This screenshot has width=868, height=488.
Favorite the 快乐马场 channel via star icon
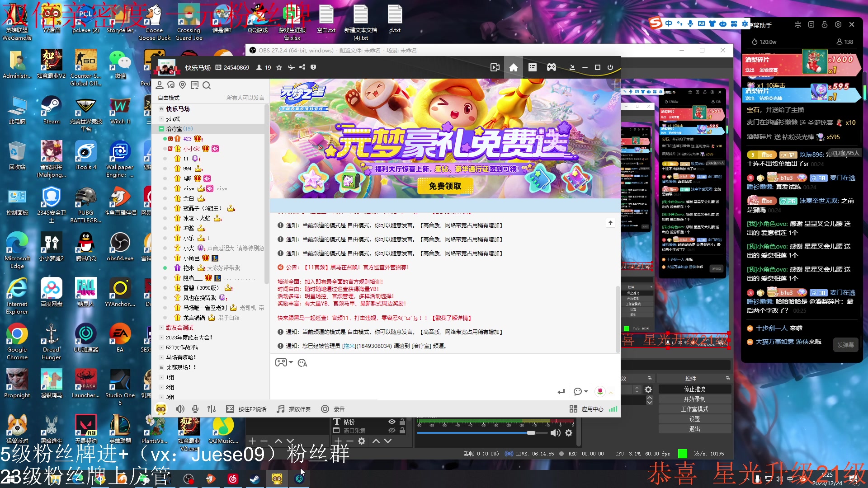(x=279, y=67)
